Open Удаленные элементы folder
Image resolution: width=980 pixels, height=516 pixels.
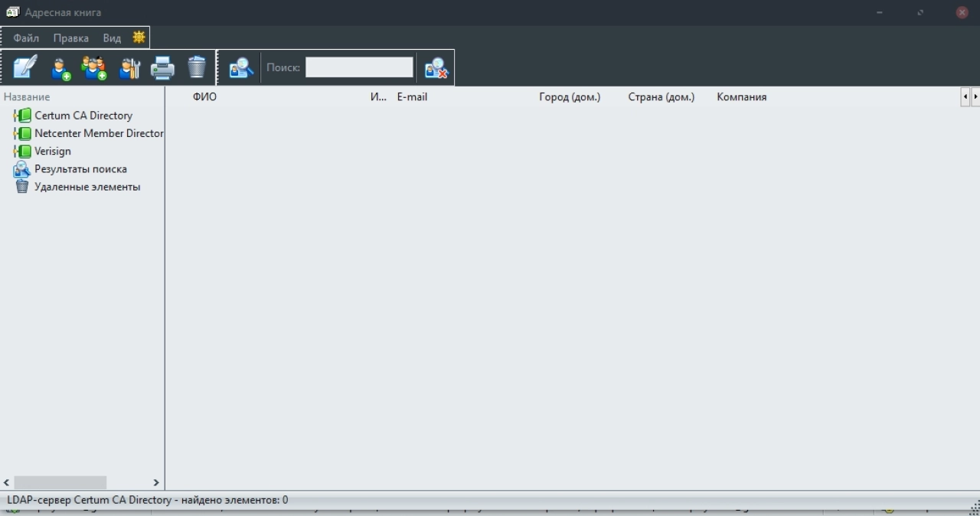coord(87,187)
